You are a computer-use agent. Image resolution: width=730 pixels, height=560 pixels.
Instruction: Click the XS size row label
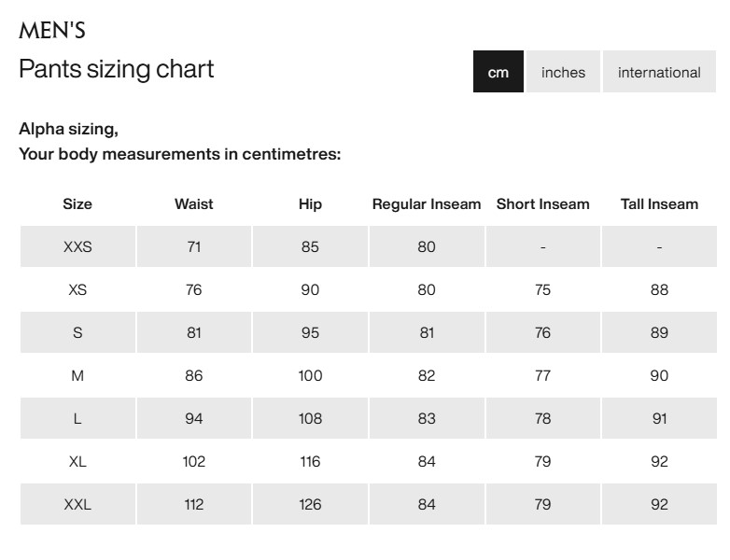click(x=77, y=290)
